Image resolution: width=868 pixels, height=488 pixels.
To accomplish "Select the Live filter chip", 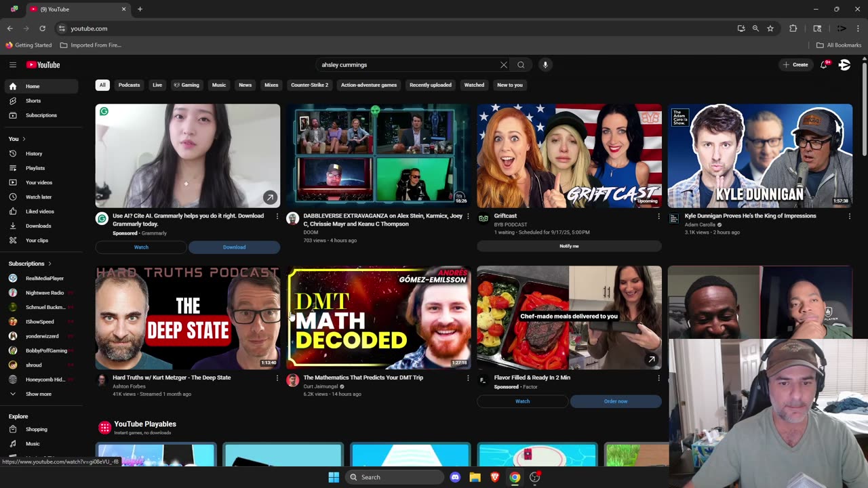I will click(157, 85).
